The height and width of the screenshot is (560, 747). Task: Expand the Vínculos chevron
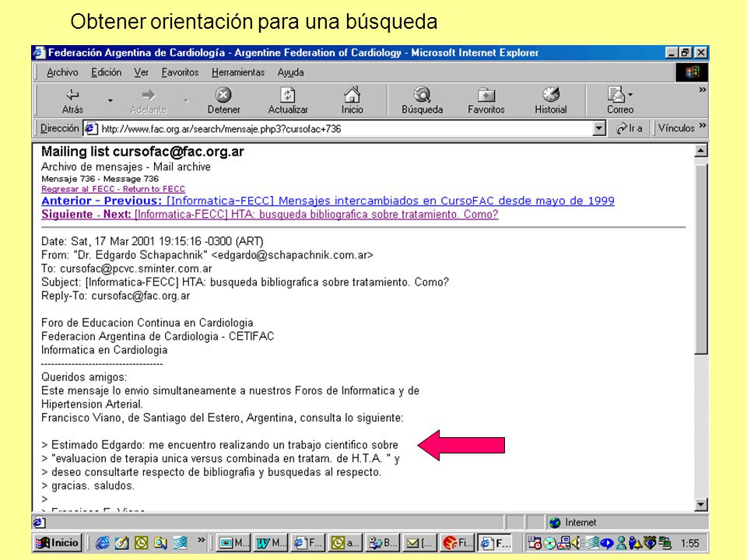coord(703,126)
